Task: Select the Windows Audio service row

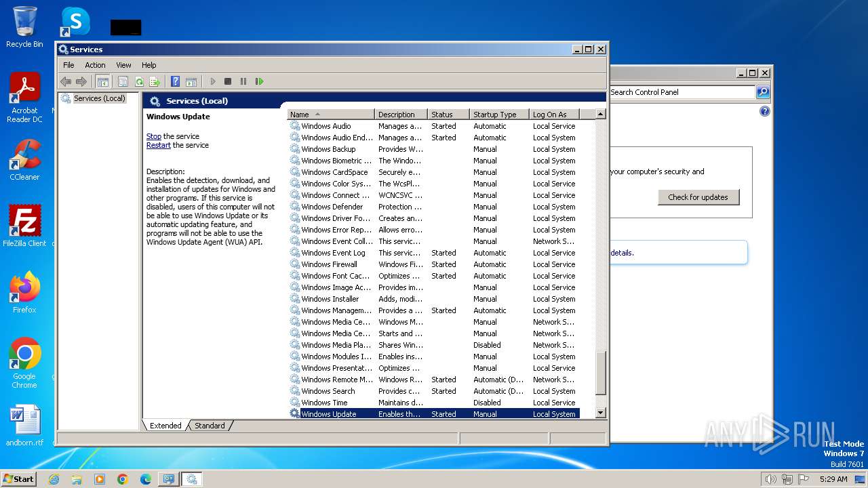Action: (434, 126)
